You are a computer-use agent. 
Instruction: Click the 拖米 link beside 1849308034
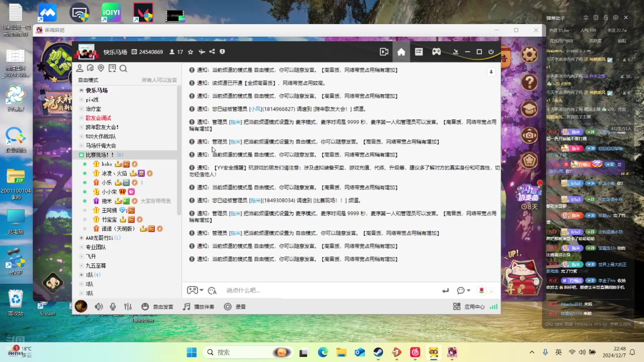(256, 200)
